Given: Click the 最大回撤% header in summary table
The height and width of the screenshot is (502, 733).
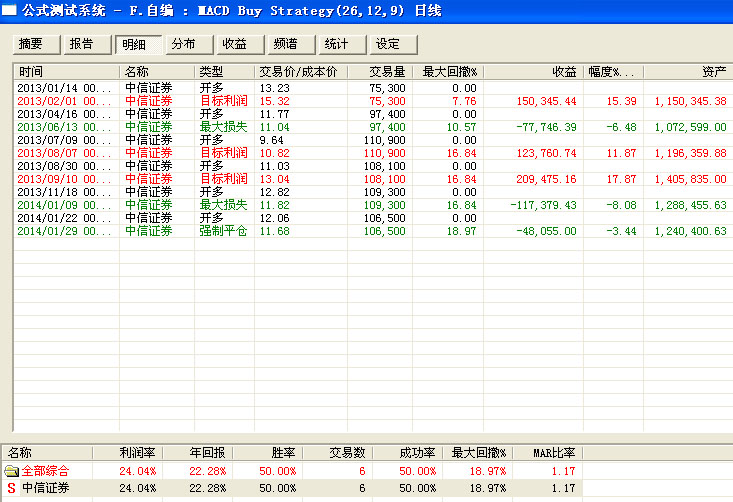Looking at the screenshot, I should click(x=478, y=452).
